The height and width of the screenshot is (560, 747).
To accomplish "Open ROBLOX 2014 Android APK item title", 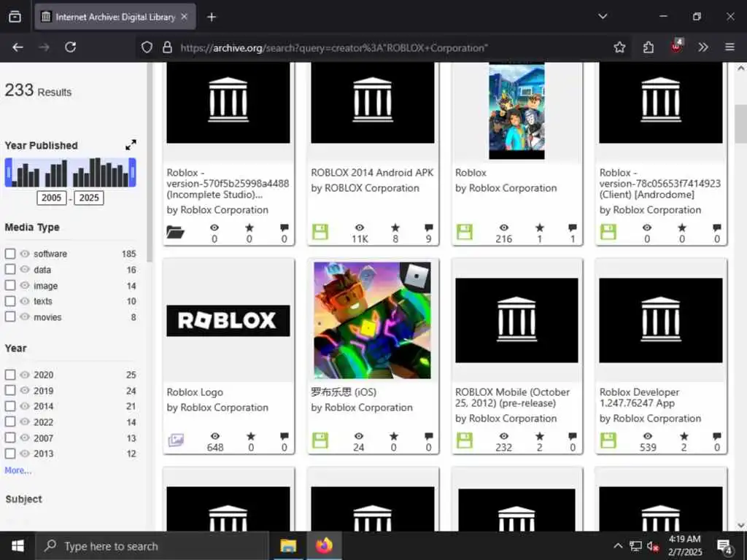I will click(372, 173).
